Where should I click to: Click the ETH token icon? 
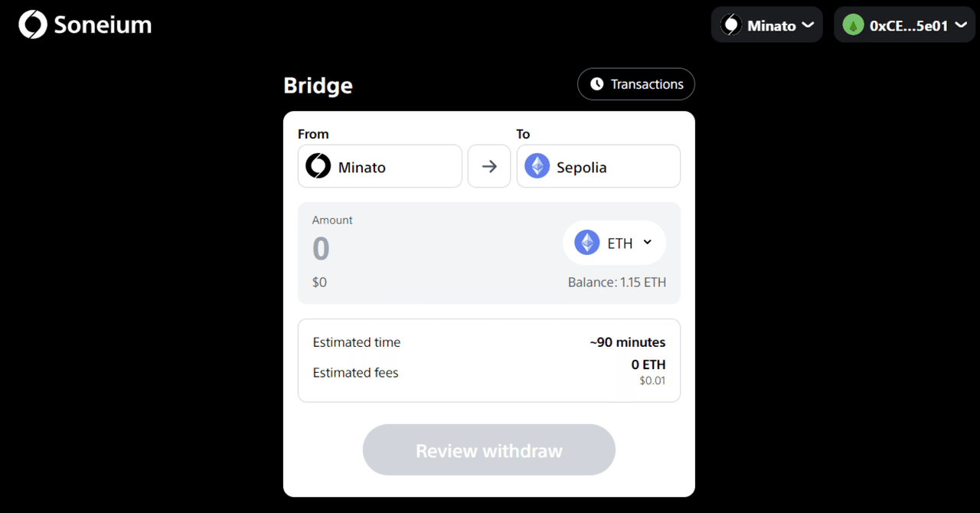tap(587, 243)
